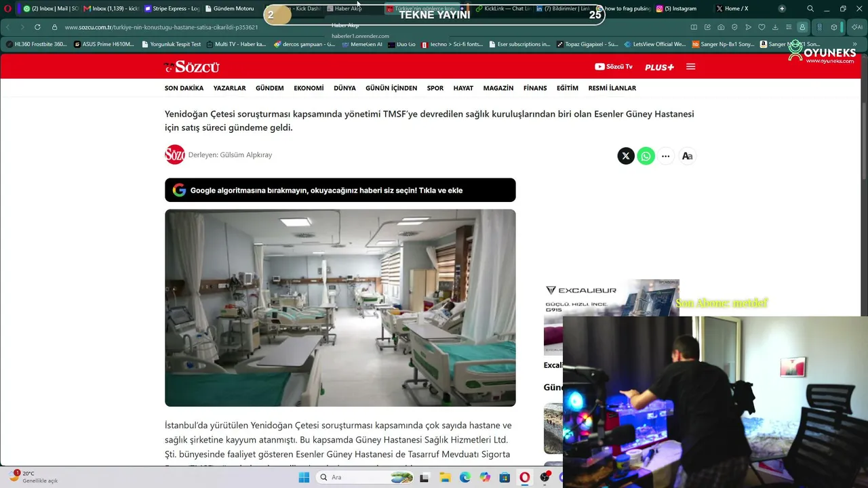Click the Google algoritmasına bırakmayın banner

coord(340,190)
